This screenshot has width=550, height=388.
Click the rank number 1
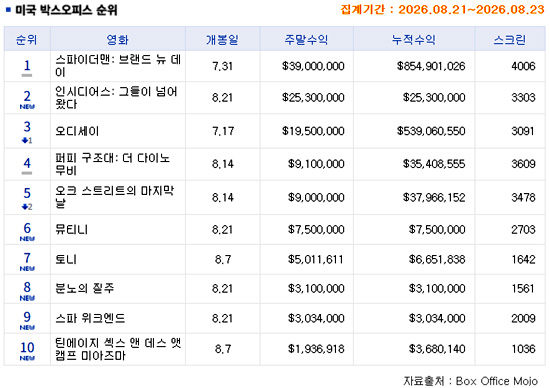click(27, 65)
